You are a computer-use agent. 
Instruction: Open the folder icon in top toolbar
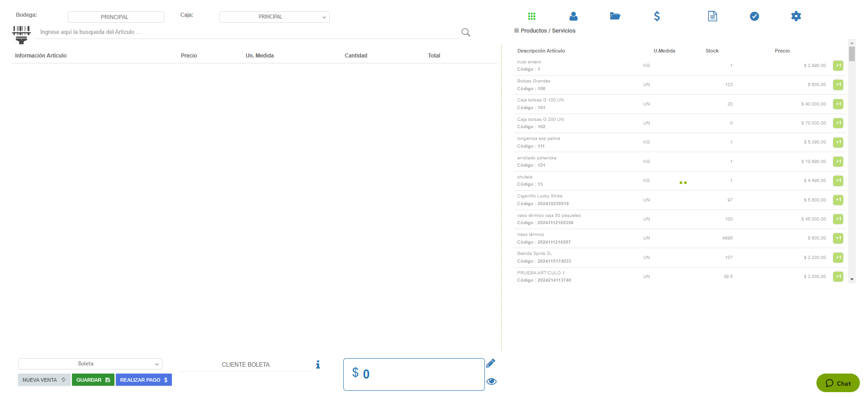point(615,16)
